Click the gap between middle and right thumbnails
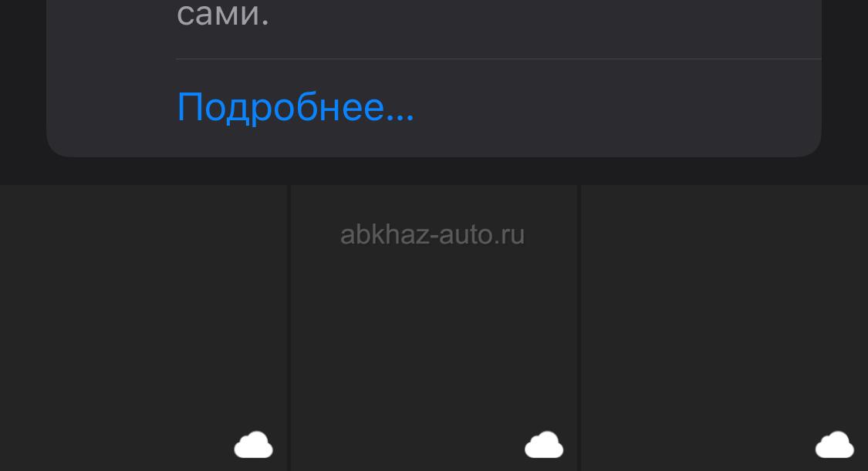 [579, 328]
